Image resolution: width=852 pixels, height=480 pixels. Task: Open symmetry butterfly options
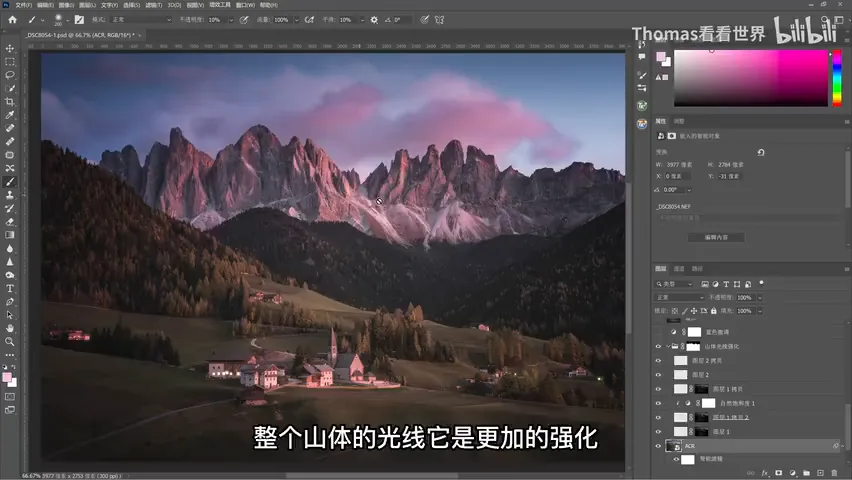(x=439, y=20)
